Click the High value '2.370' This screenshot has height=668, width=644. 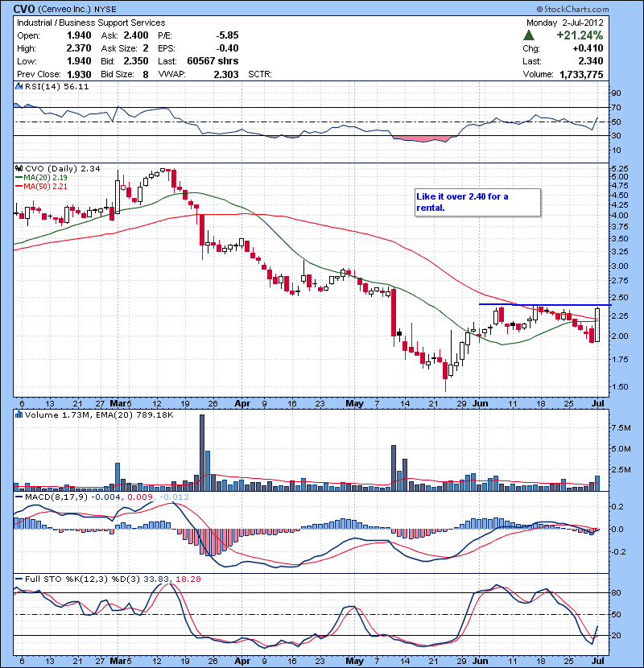pyautogui.click(x=79, y=48)
